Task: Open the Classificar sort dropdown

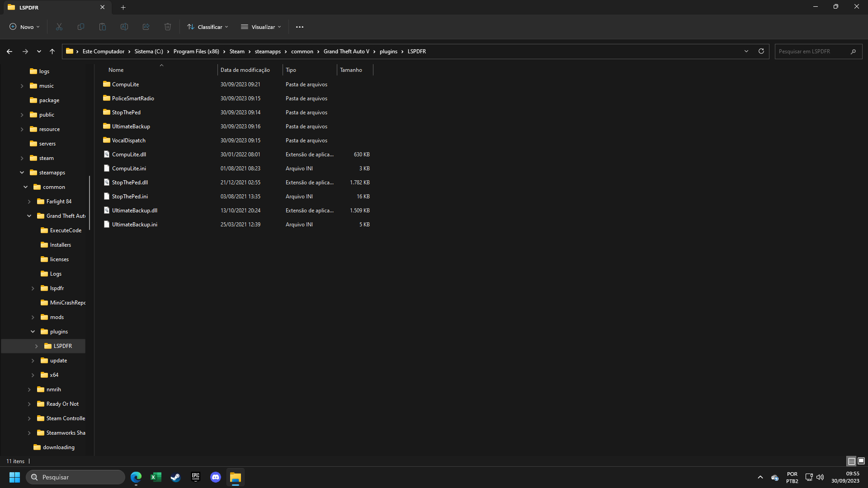Action: pos(208,27)
